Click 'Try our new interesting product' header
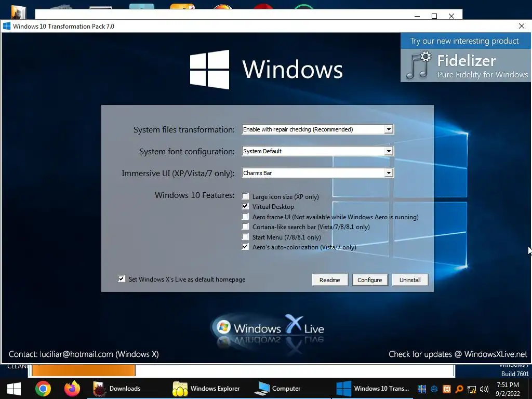Screen dimensions: 532x399 464,41
